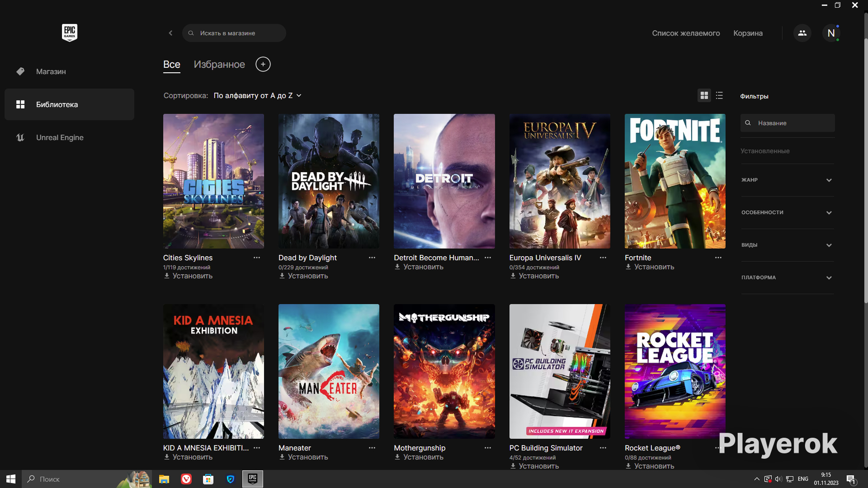This screenshot has width=868, height=488.
Task: Switch library to grid view
Action: coord(704,96)
